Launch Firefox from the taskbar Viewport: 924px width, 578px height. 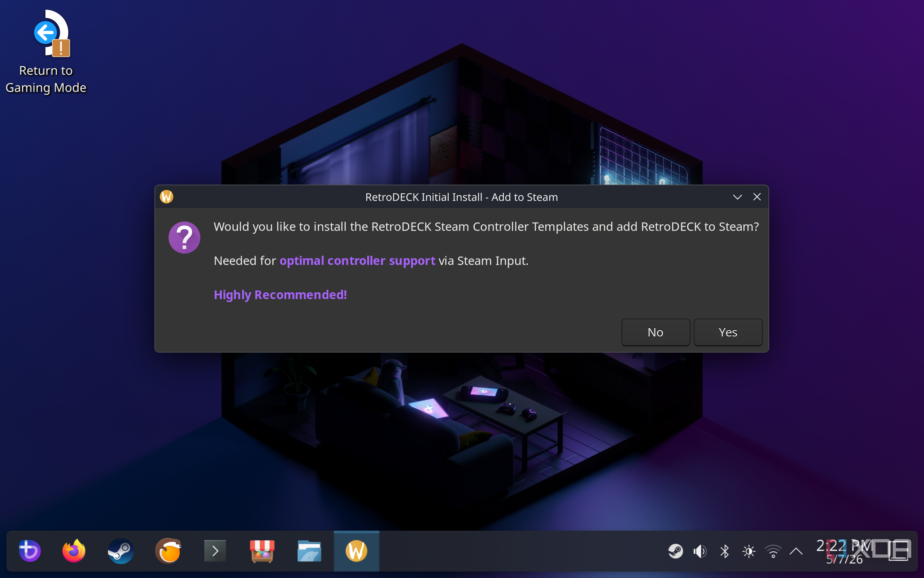(x=74, y=551)
